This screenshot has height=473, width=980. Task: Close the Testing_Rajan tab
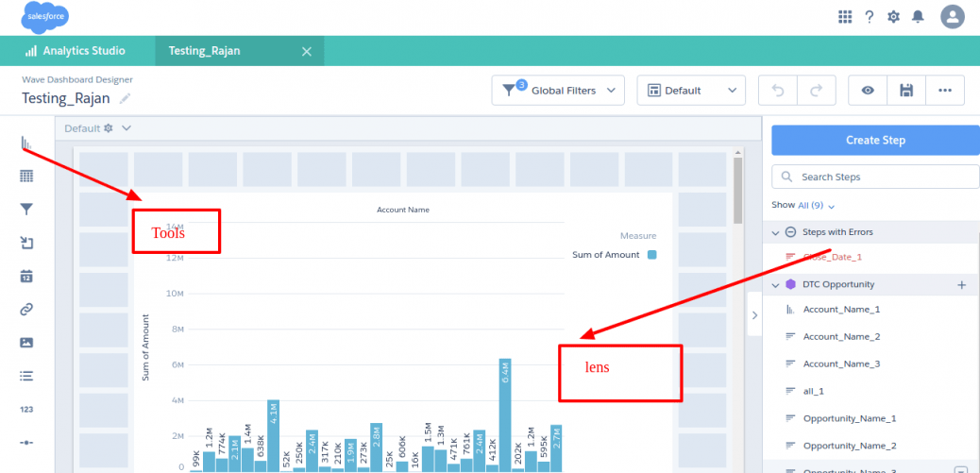tap(306, 52)
